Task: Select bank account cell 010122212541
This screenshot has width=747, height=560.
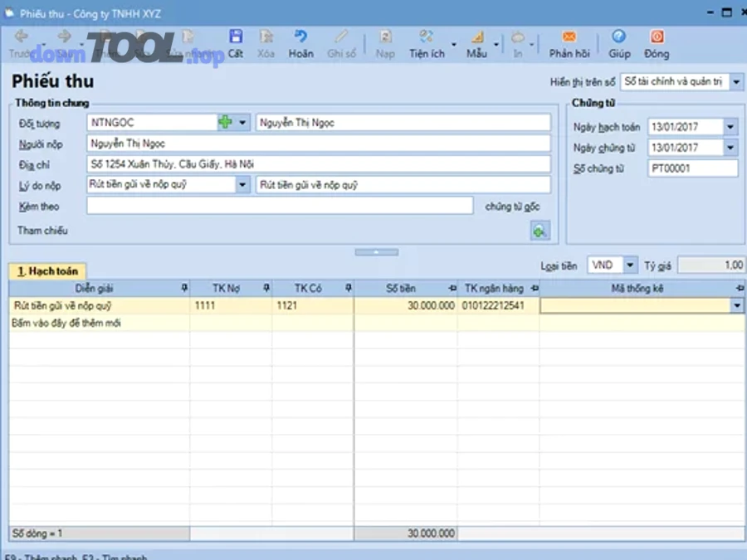Action: (x=498, y=305)
